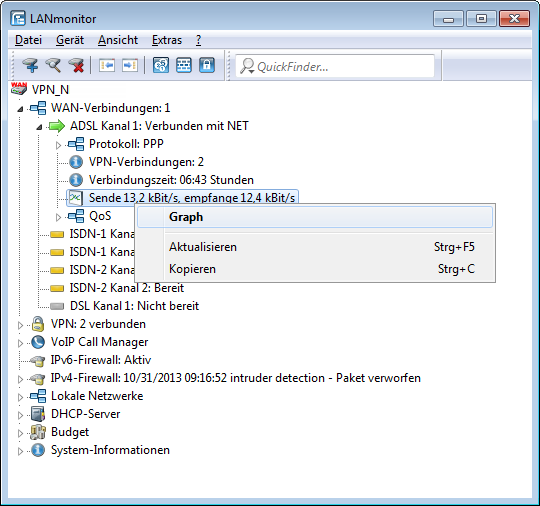The height and width of the screenshot is (506, 540).
Task: Click the padlock icon beside VPN: 2 verbunden
Action: tap(38, 324)
